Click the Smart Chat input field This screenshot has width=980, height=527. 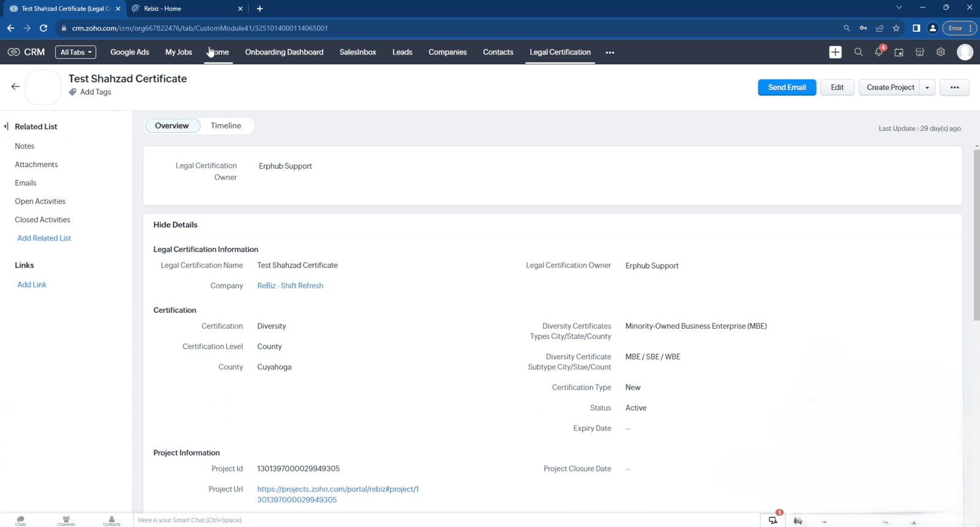446,520
